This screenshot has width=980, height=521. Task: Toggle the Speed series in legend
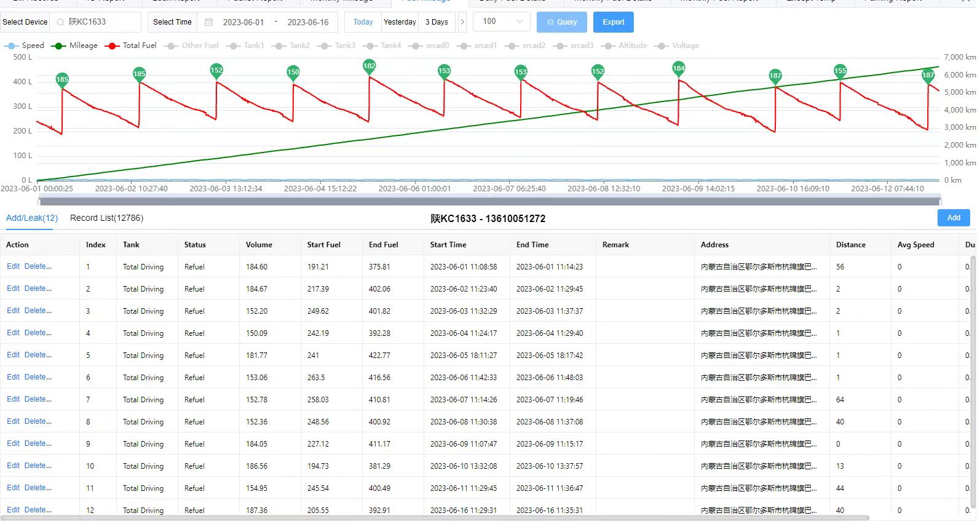click(25, 46)
